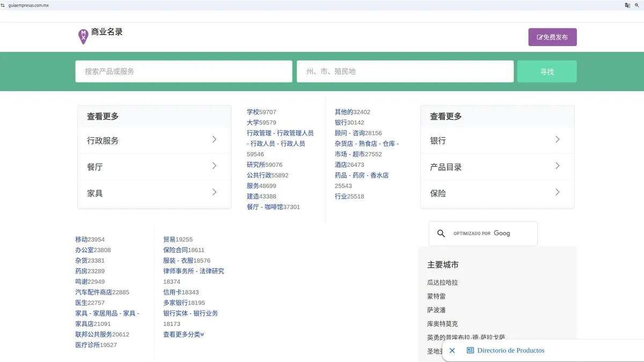This screenshot has width=644, height=362.
Task: Open the 鸣谢 category link
Action: click(x=81, y=282)
